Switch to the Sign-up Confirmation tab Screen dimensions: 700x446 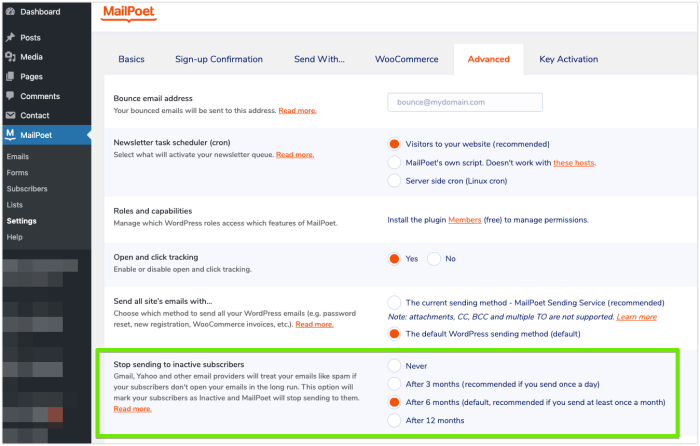[219, 59]
